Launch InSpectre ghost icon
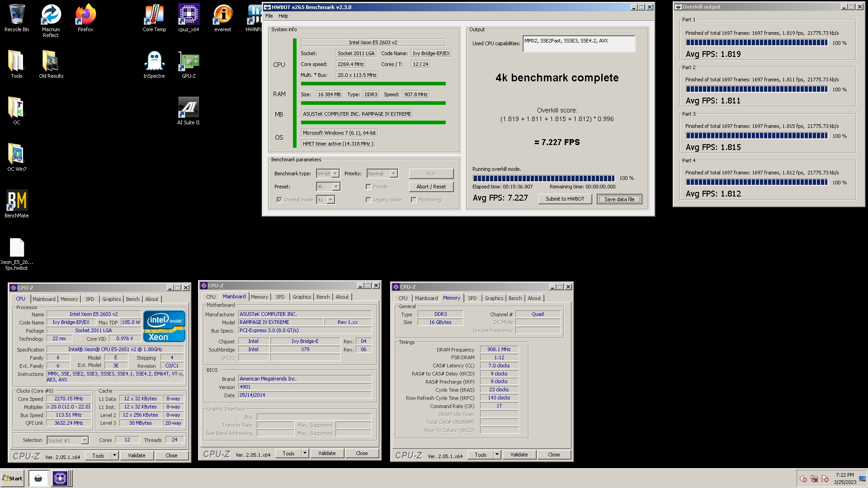This screenshot has width=868, height=488. 154,64
